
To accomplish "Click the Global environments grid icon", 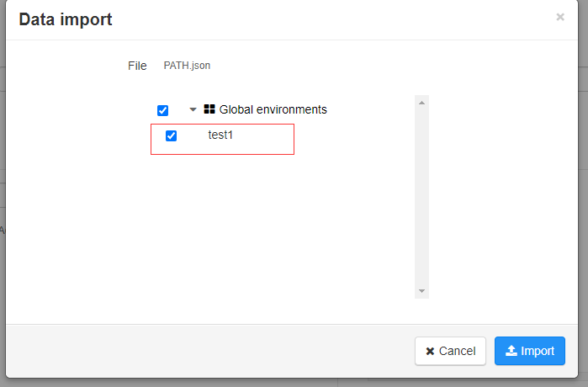I will coord(209,109).
